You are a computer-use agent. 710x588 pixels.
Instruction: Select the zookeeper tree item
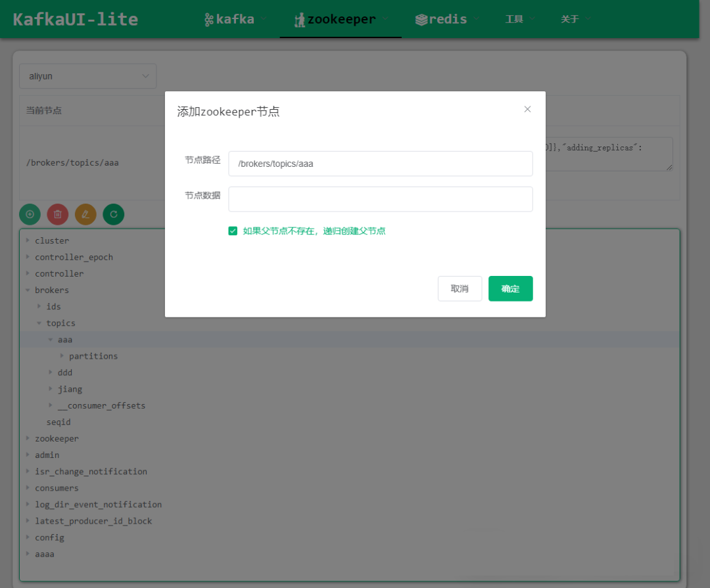57,438
